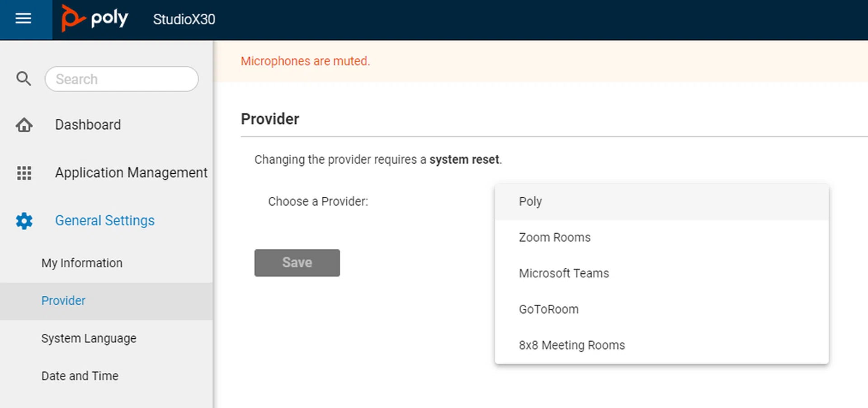Screen dimensions: 868x408
Task: Click the Application Management grid icon
Action: tap(24, 173)
